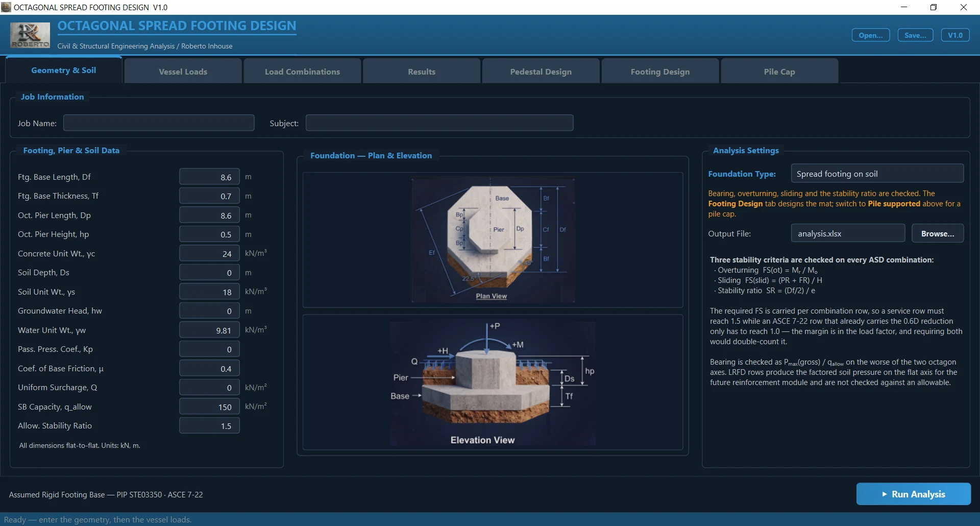The height and width of the screenshot is (526, 980).
Task: Edit the Allow. Stability Ratio field
Action: coord(209,426)
